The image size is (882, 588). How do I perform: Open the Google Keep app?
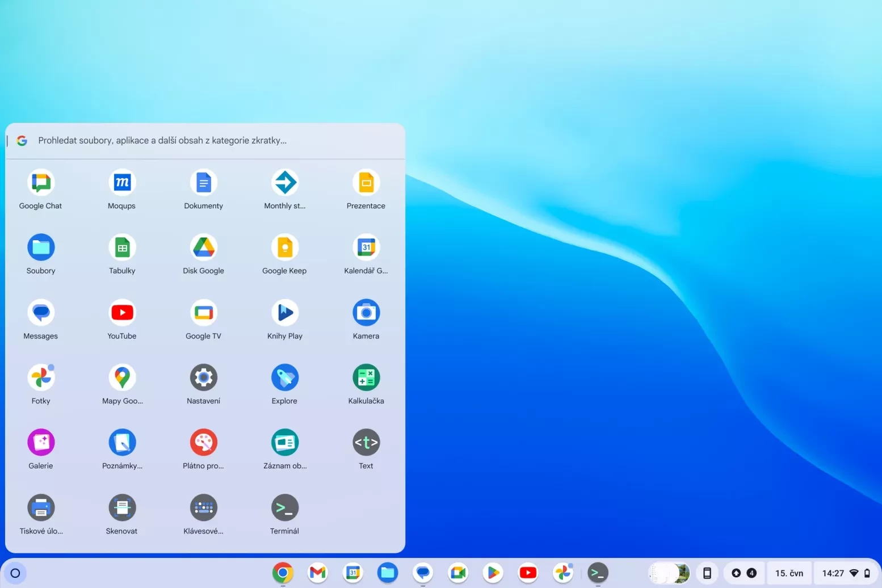[x=285, y=248]
